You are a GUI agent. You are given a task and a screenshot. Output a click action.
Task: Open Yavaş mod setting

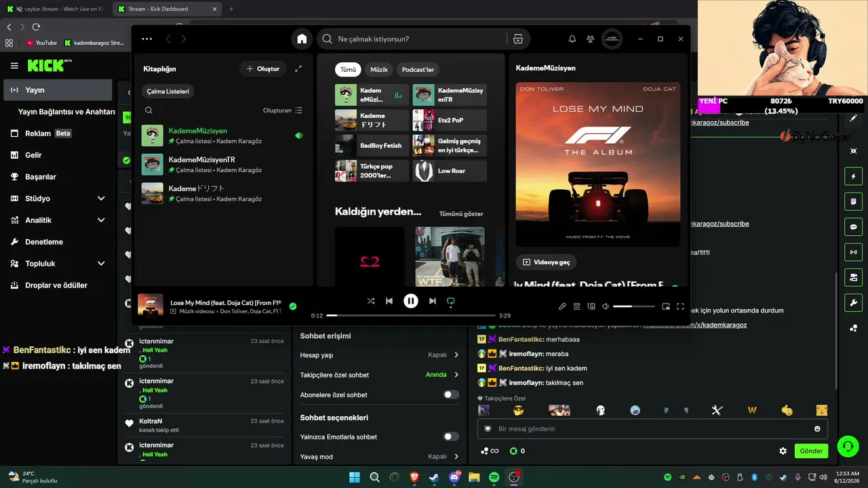(380, 456)
